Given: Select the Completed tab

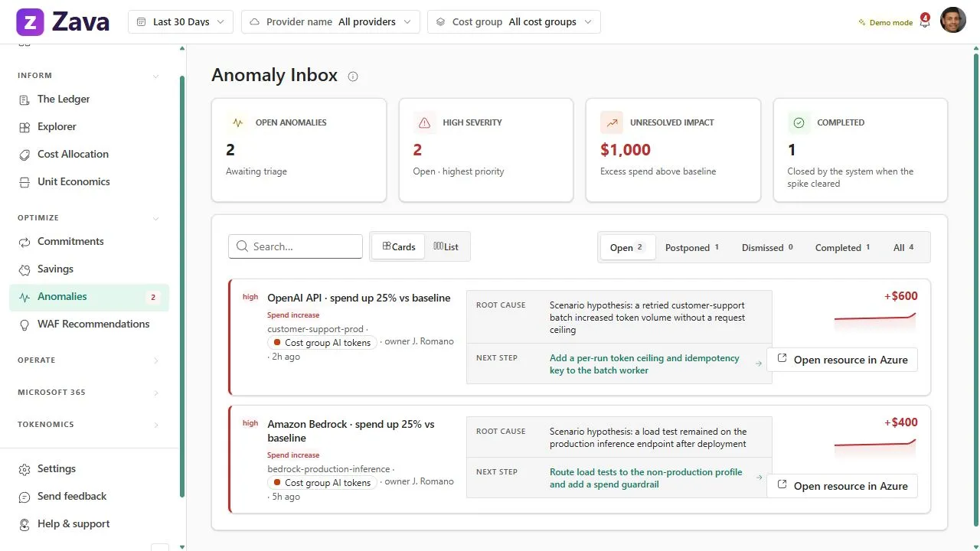Looking at the screenshot, I should coord(842,247).
